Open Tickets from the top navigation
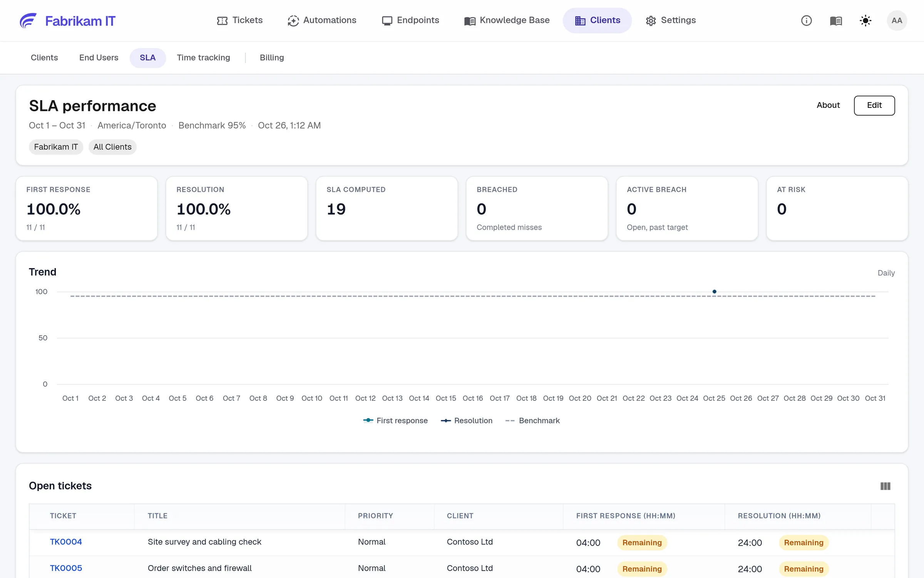The image size is (924, 578). (x=239, y=20)
